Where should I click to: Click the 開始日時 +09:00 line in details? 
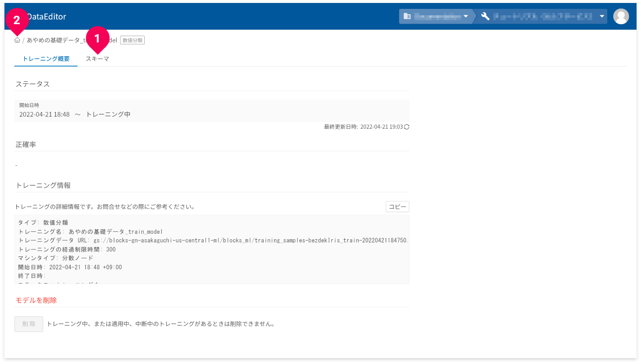click(x=70, y=267)
